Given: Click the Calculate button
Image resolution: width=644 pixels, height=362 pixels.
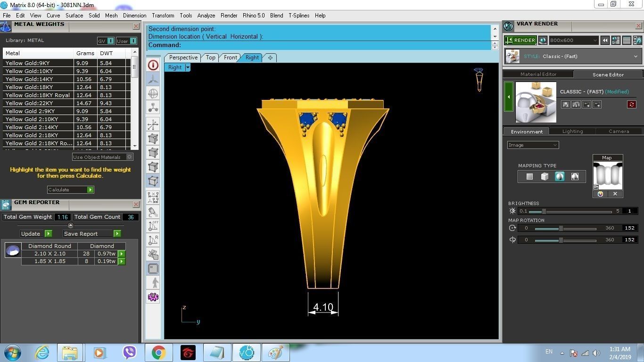Looking at the screenshot, I should [71, 189].
